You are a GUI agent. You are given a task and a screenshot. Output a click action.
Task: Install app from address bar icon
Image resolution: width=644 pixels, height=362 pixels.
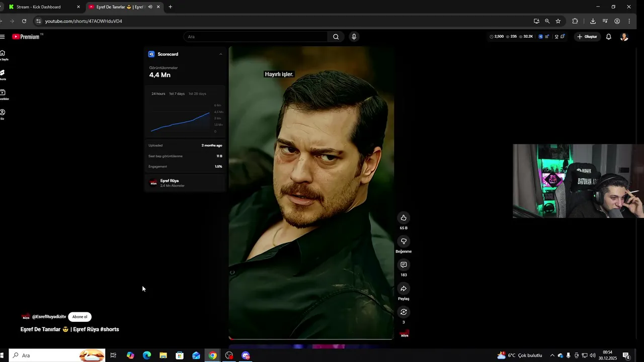(x=536, y=21)
